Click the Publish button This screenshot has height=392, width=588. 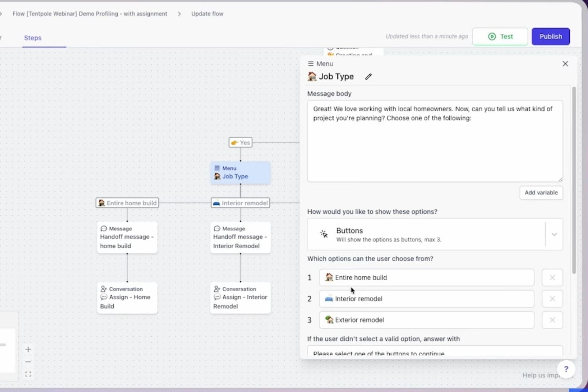click(x=550, y=36)
